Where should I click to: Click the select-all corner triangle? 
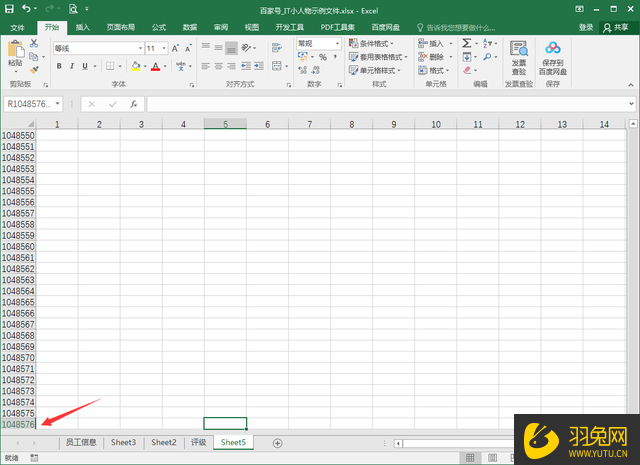[x=30, y=124]
